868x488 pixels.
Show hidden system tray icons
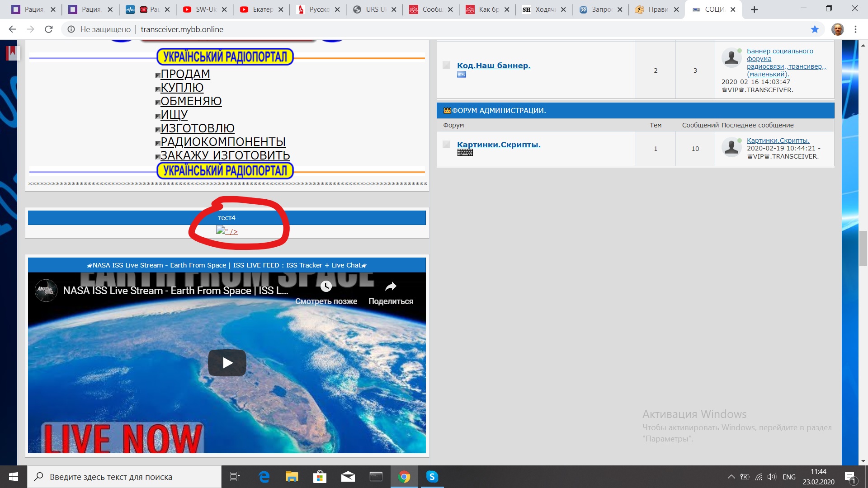click(x=731, y=477)
